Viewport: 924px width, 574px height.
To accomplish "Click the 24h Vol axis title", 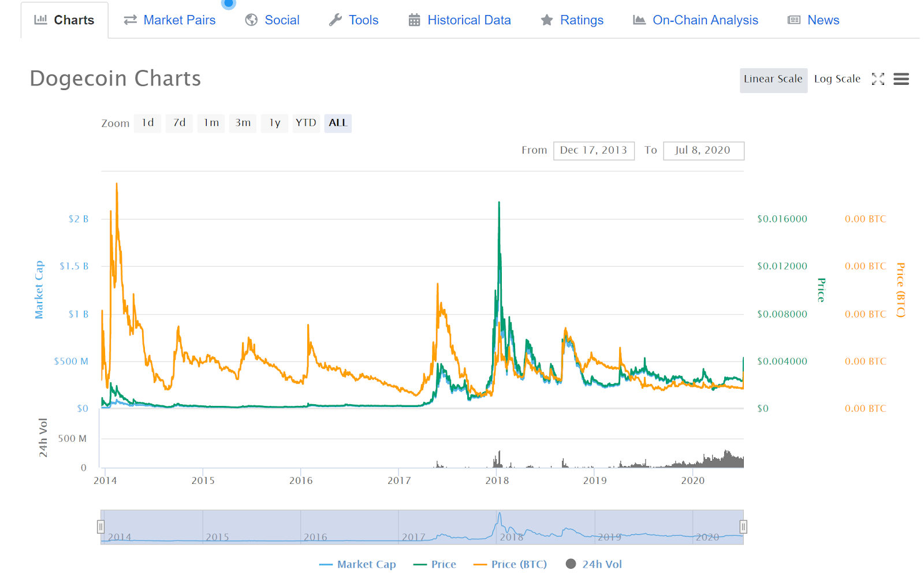I will (x=43, y=438).
